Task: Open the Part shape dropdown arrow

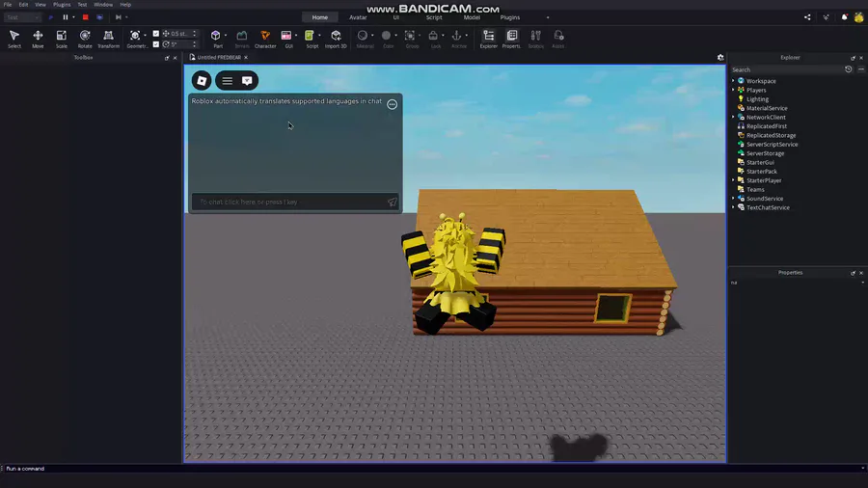Action: pyautogui.click(x=226, y=36)
